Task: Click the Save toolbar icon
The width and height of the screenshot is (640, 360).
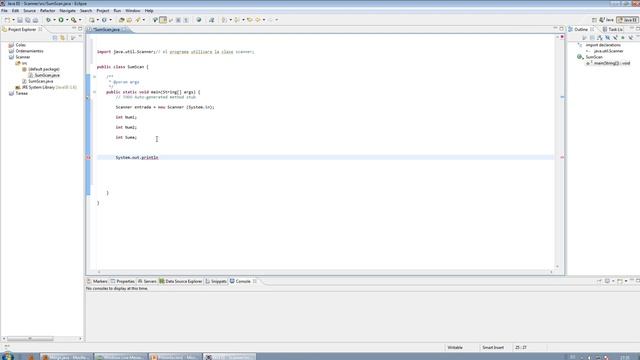Action: click(x=20, y=20)
